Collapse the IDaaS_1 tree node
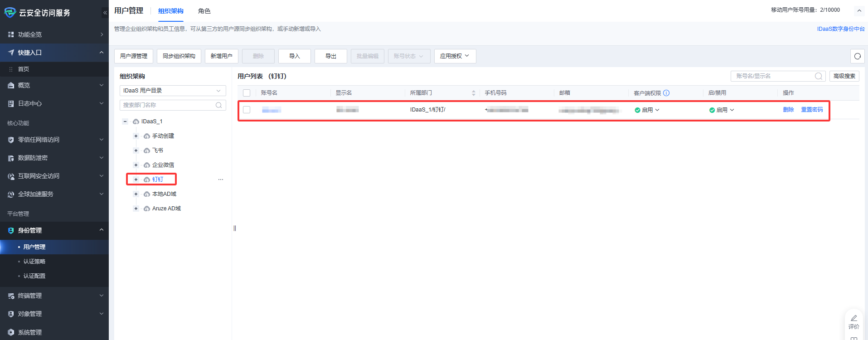The width and height of the screenshot is (868, 340). 125,121
